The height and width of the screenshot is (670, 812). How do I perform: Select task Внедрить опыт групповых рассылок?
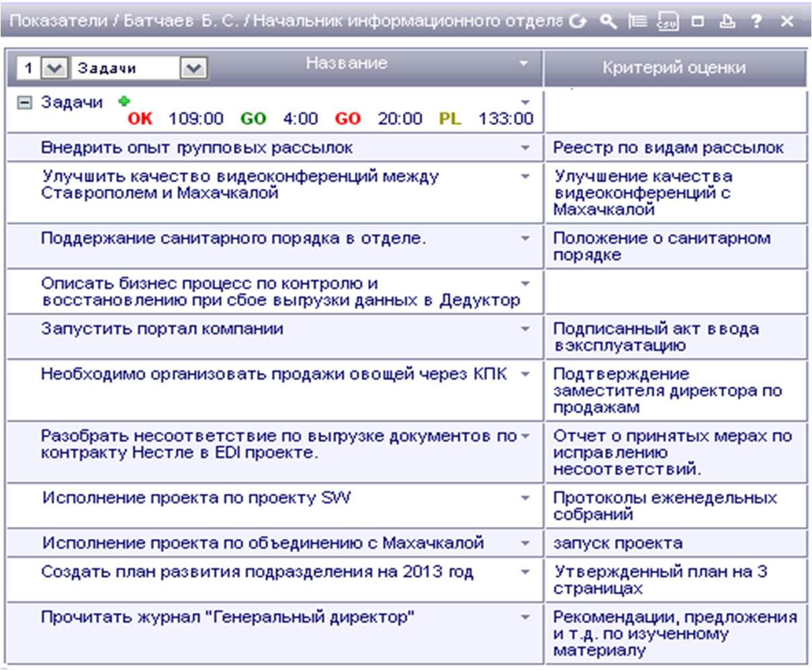(x=197, y=148)
